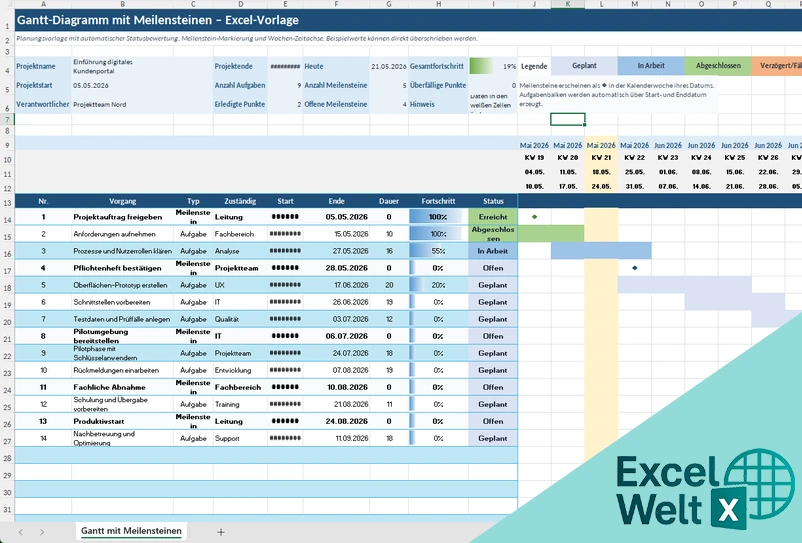Click the 20% progress bar of Oberflächen-Prototyp

pos(438,285)
